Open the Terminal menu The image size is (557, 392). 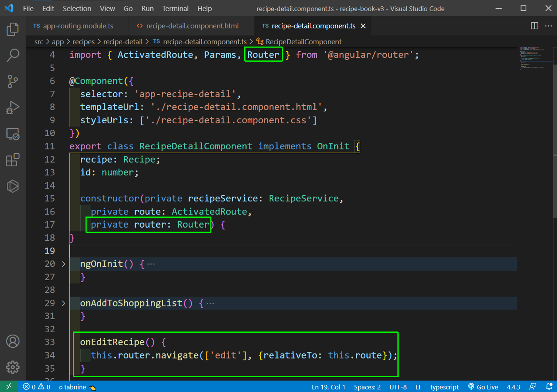tap(175, 8)
